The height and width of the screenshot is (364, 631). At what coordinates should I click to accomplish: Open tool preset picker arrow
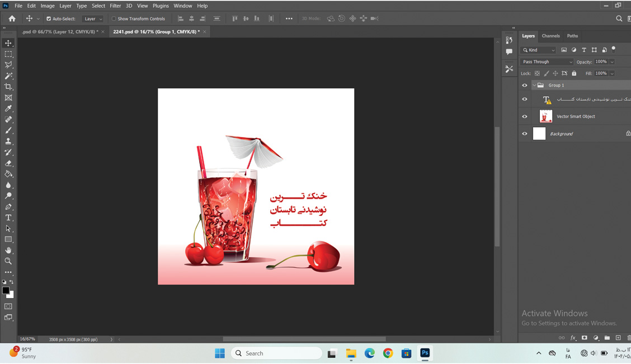[38, 18]
